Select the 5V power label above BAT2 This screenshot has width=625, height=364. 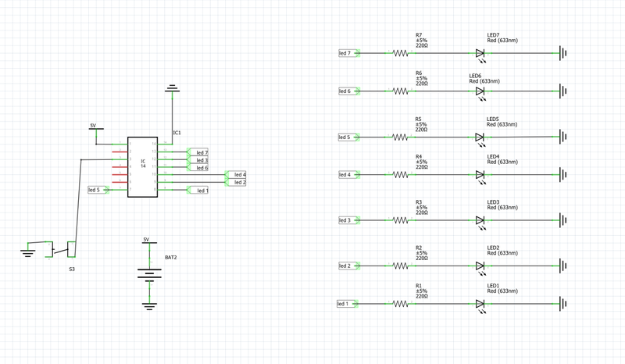(x=146, y=240)
